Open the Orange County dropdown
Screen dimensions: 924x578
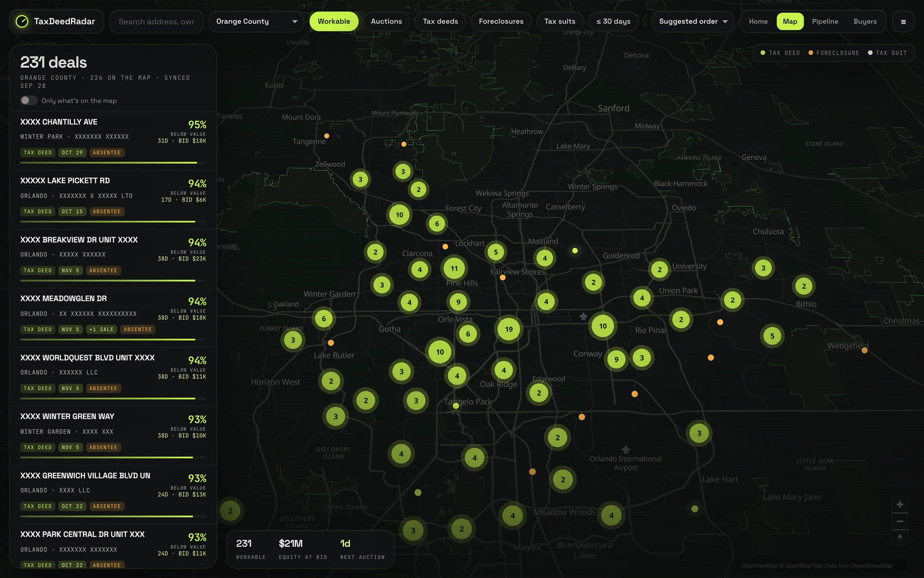(x=256, y=22)
